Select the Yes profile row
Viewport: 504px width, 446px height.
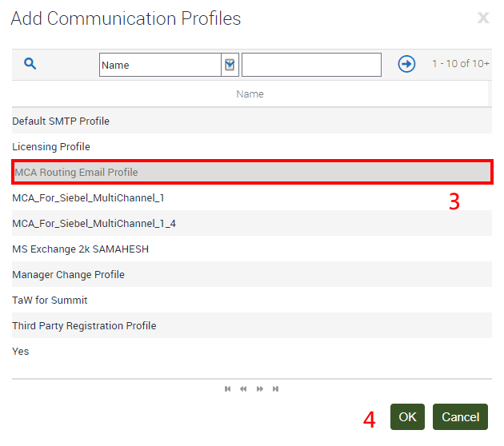coord(252,351)
